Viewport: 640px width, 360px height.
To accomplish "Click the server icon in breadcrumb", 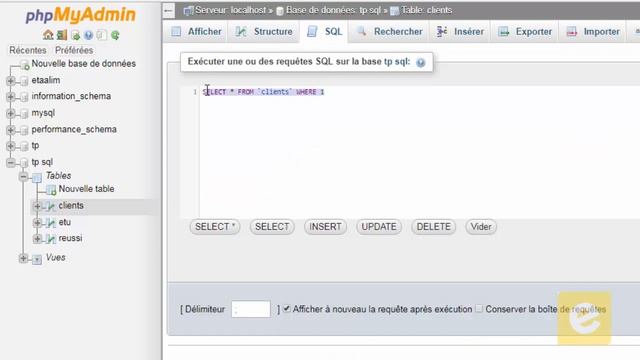I will [x=188, y=11].
